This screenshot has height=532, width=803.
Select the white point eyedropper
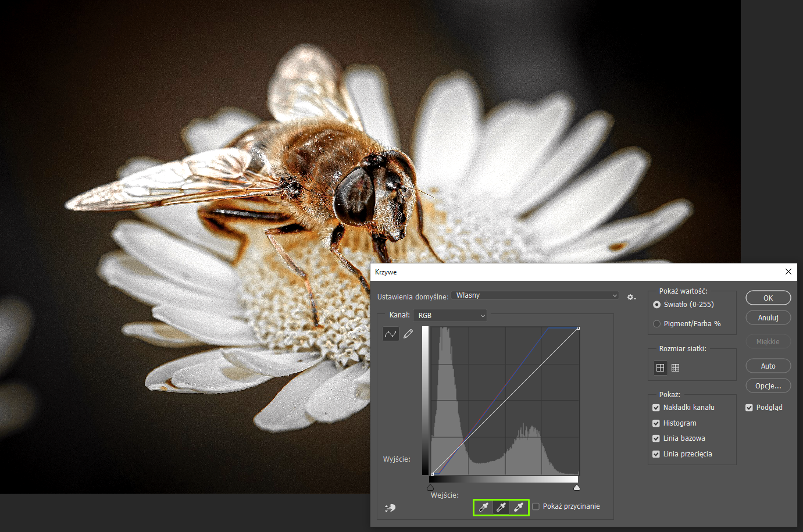coord(519,508)
